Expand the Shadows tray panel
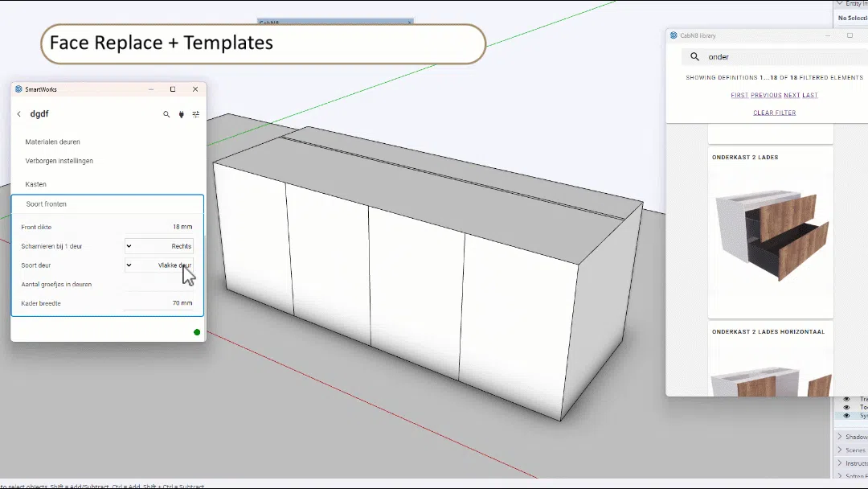The height and width of the screenshot is (489, 868). [840, 437]
